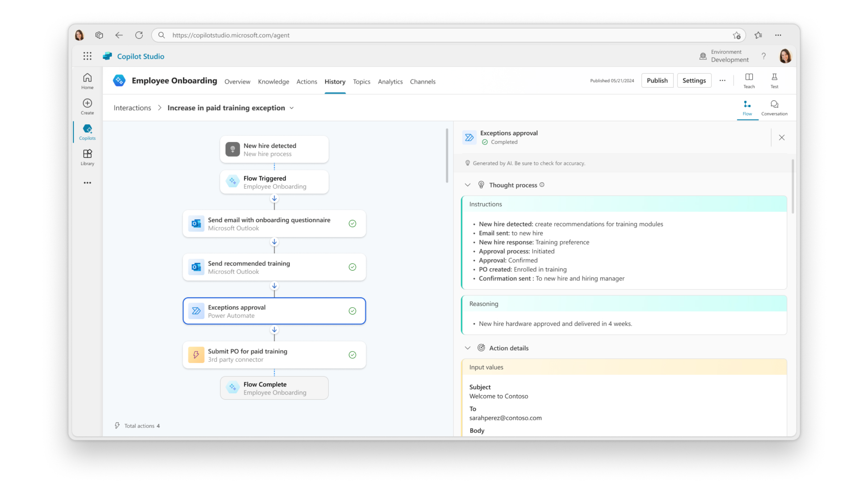Click the browser profile avatar

(x=79, y=35)
